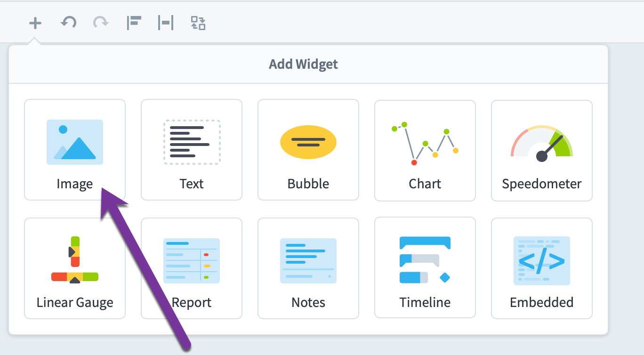Click the redo arrow icon
644x355 pixels.
click(101, 22)
